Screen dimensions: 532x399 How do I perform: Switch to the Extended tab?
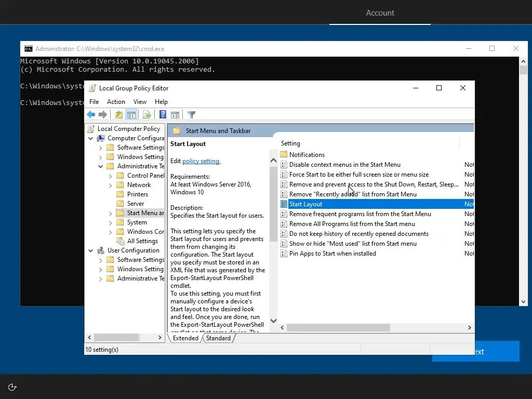click(185, 338)
